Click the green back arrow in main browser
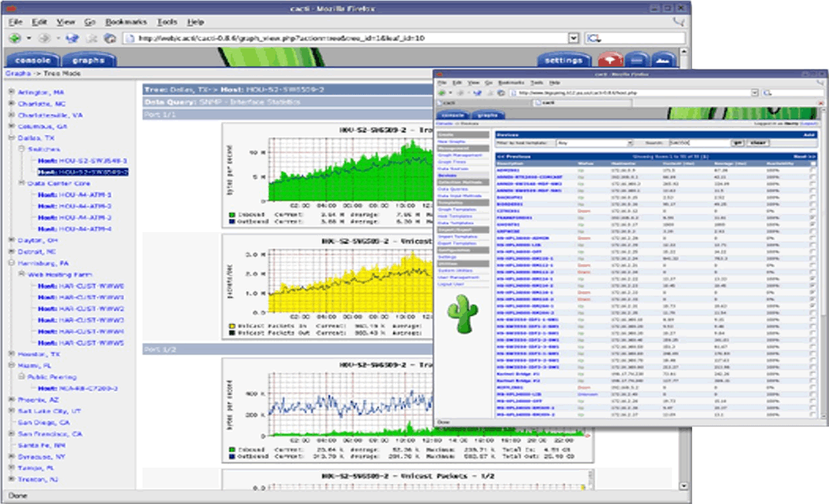Viewport: 829px width, 504px height. (15, 38)
